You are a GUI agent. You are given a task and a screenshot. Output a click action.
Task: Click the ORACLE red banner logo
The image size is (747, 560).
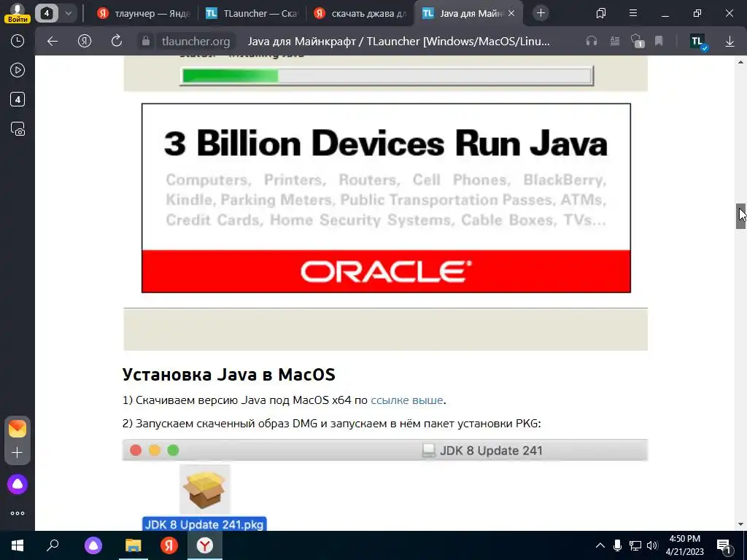[x=387, y=271]
